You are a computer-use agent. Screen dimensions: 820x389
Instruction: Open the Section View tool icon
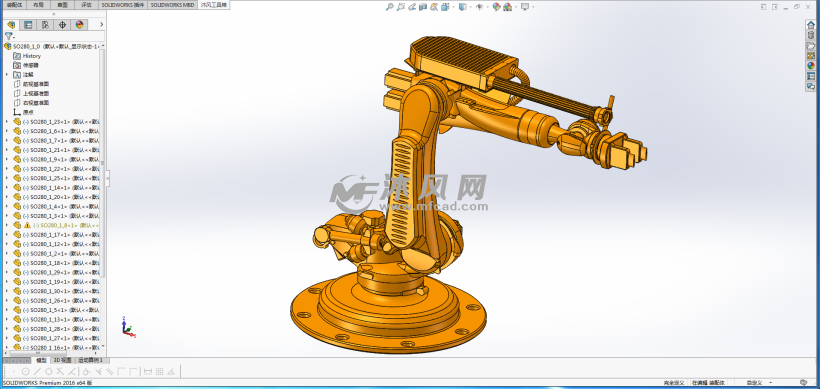(423, 7)
